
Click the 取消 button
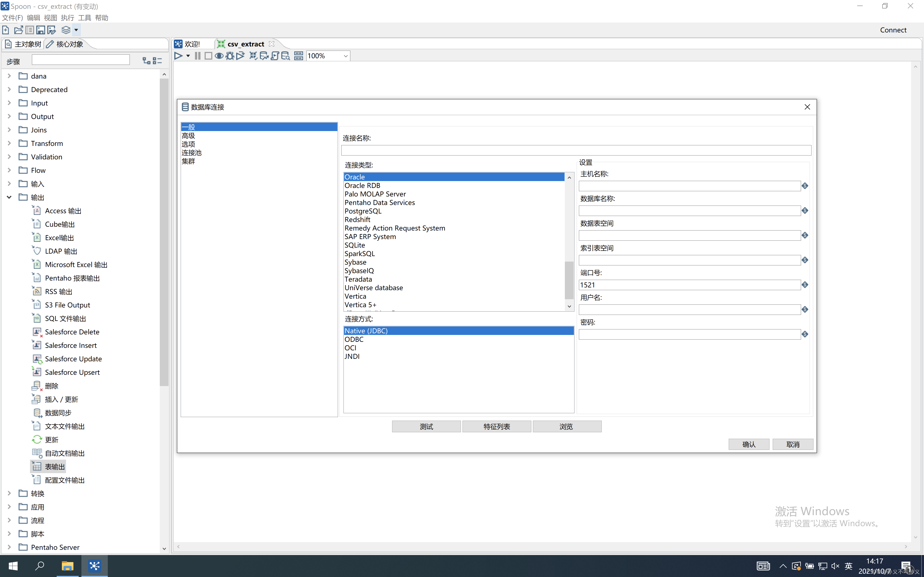(793, 444)
